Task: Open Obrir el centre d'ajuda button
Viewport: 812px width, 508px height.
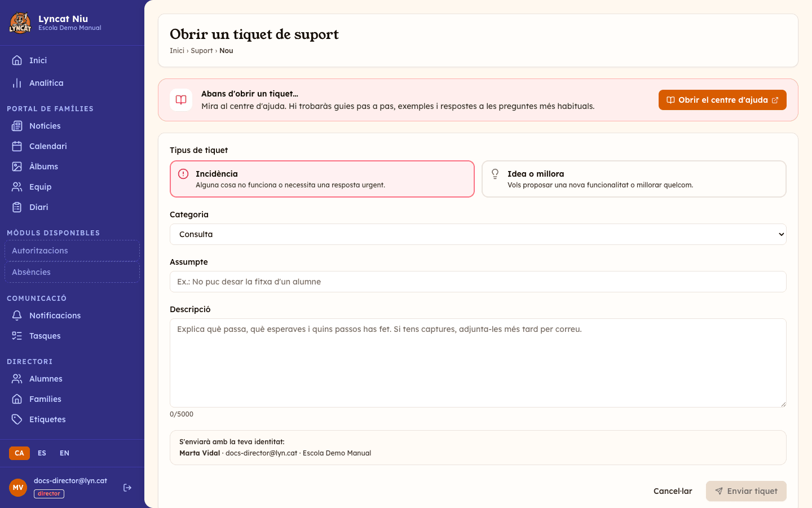Action: (x=722, y=100)
